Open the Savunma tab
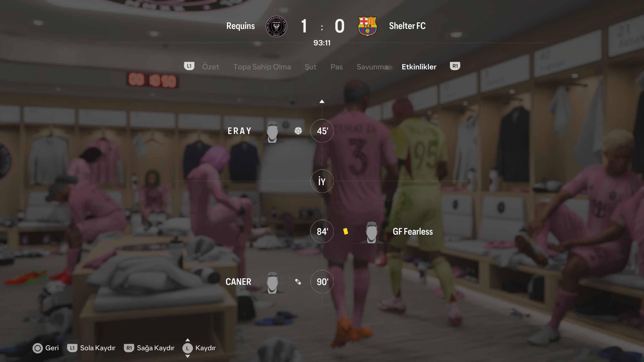The height and width of the screenshot is (362, 644). 372,67
